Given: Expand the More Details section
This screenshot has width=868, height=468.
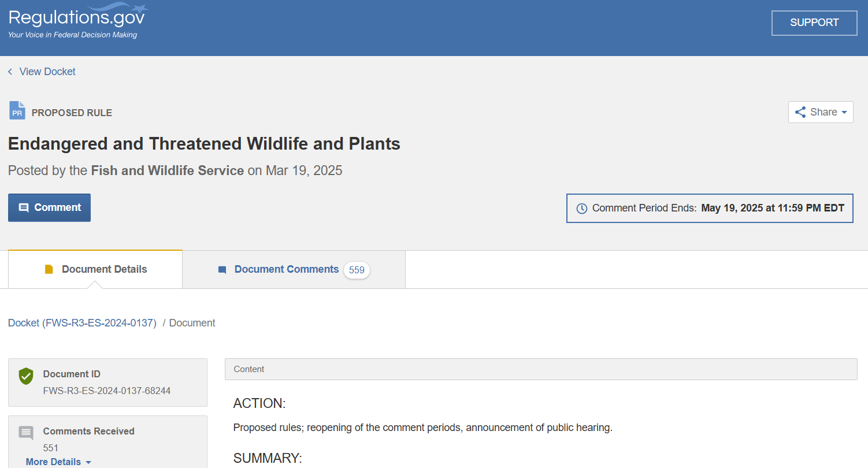Looking at the screenshot, I should click(58, 462).
